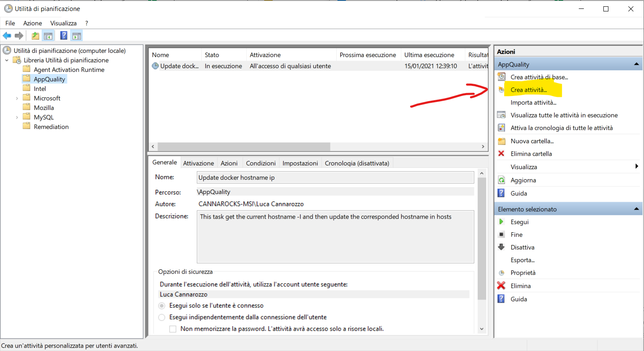Select 'Esegui solo se l'utente è connesso' radio
This screenshot has height=351, width=644.
162,305
